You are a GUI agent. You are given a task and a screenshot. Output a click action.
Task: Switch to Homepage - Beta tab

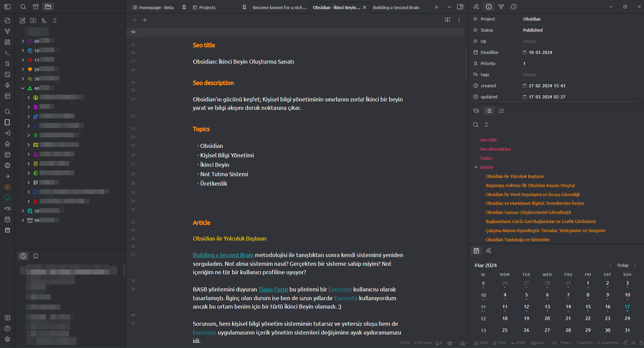(x=156, y=7)
